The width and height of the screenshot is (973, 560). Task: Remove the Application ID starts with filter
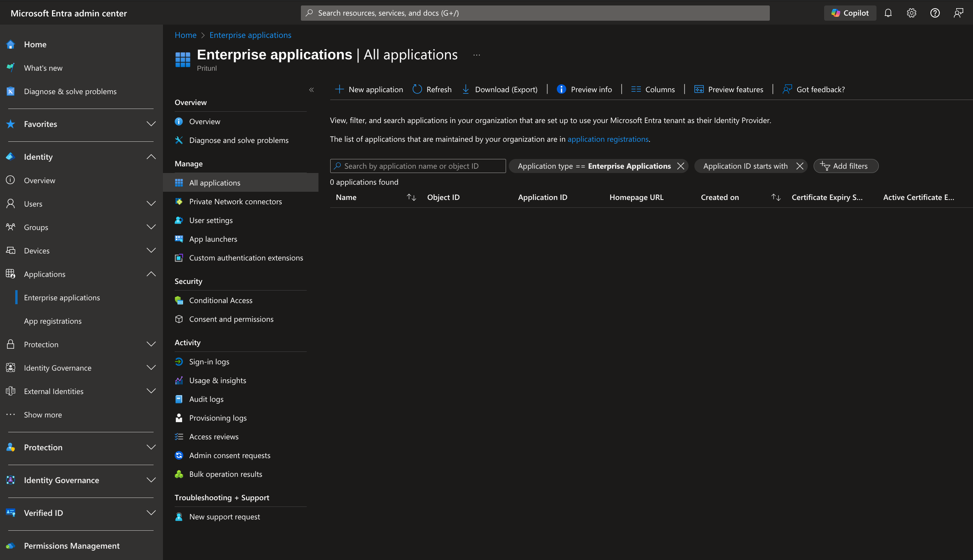pyautogui.click(x=800, y=166)
